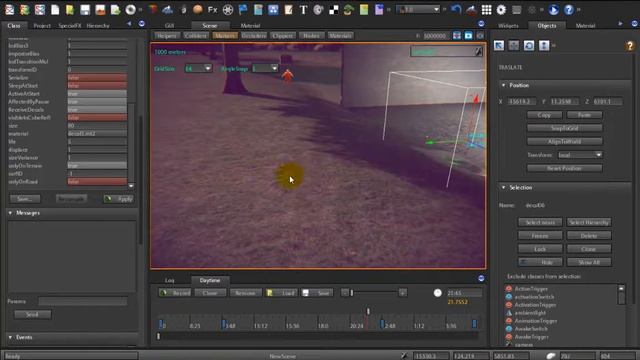Click the Fx effects toolbar icon
640x360 pixels.
point(213,10)
